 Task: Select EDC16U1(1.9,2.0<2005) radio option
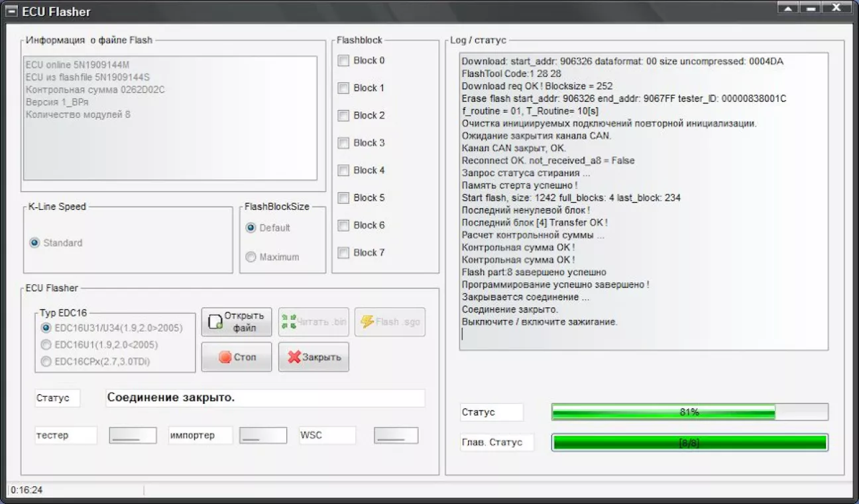[46, 345]
